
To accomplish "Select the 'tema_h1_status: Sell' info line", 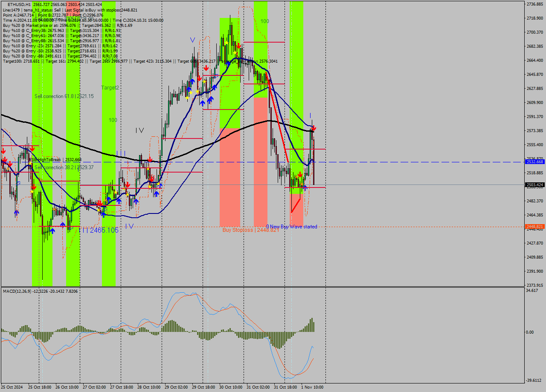I will pyautogui.click(x=70, y=10).
